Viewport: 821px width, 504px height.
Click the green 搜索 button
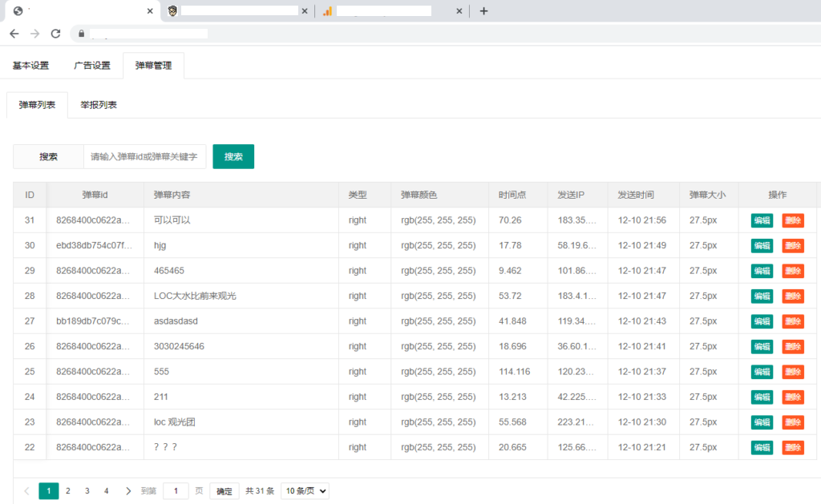click(233, 157)
